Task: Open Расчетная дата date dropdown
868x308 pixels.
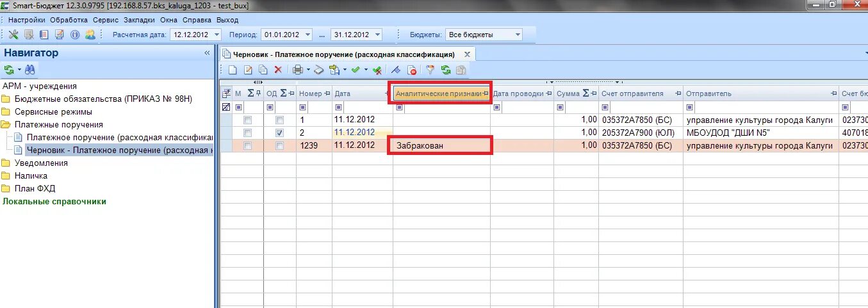Action: tap(216, 35)
